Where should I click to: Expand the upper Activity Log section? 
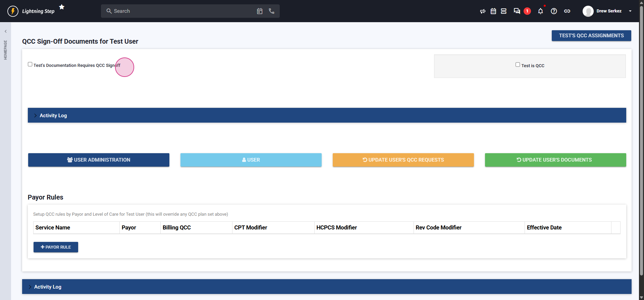coord(53,116)
